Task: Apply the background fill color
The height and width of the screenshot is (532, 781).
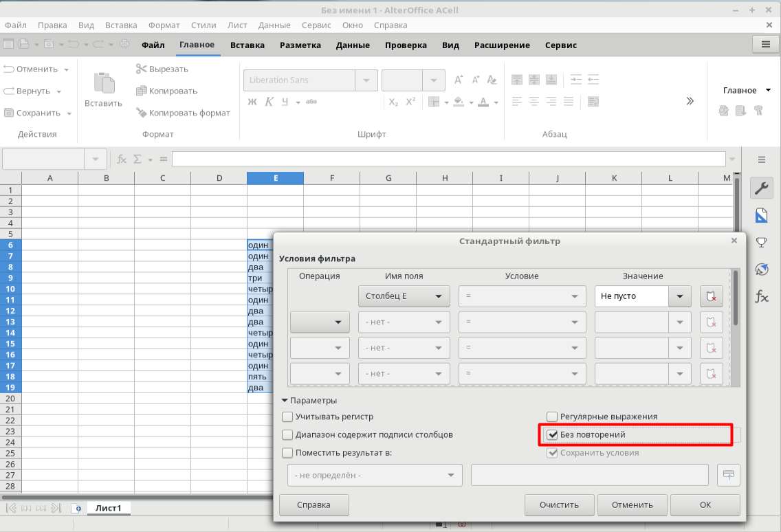Action: pos(459,102)
